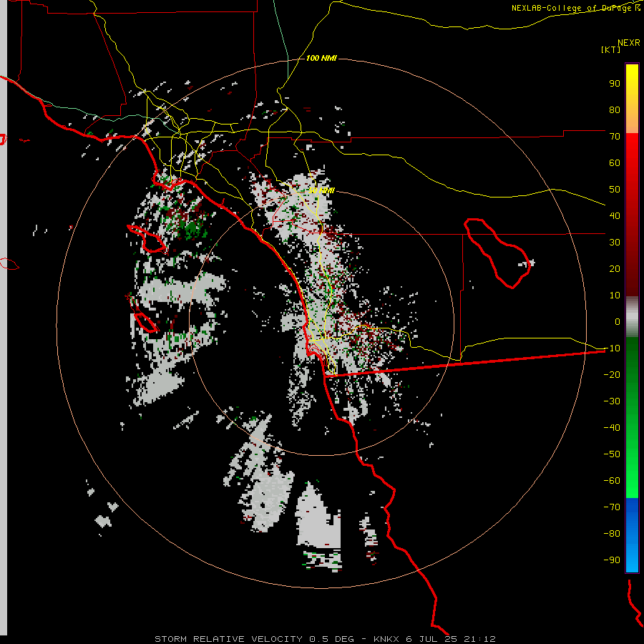
Task: Click the 'STORM RELATIVE VELOCITY 0.5 DEG' caption
Action: 254,639
